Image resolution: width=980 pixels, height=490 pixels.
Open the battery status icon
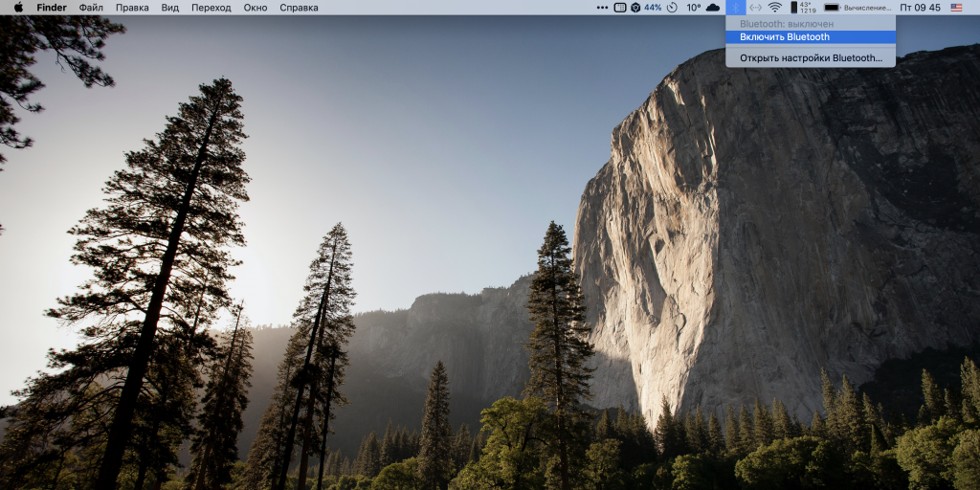pyautogui.click(x=833, y=8)
